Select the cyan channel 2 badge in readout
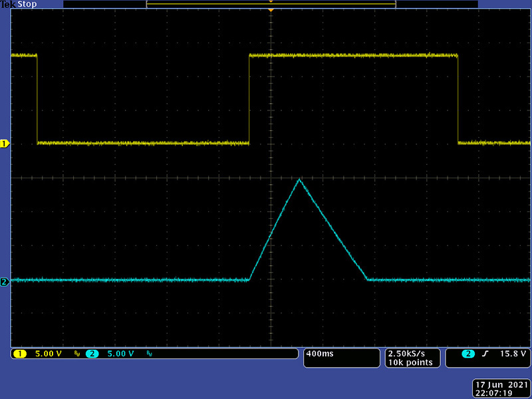Viewport: 532px width, 399px height. 92,354
